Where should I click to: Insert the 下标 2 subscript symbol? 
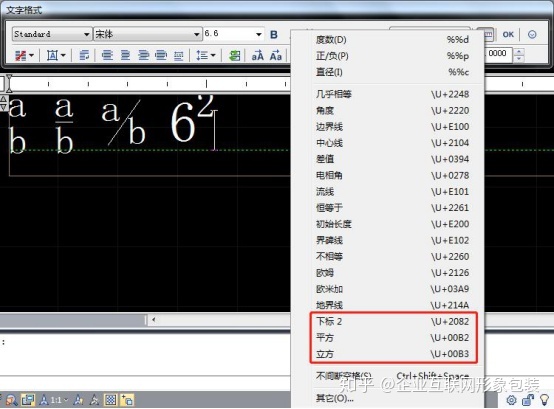click(392, 321)
